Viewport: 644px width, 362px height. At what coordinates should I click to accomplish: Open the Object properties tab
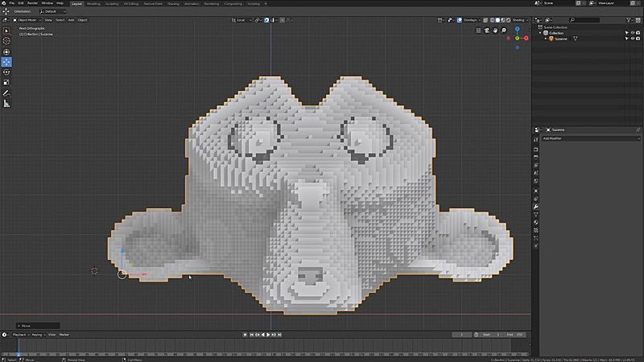(536, 191)
